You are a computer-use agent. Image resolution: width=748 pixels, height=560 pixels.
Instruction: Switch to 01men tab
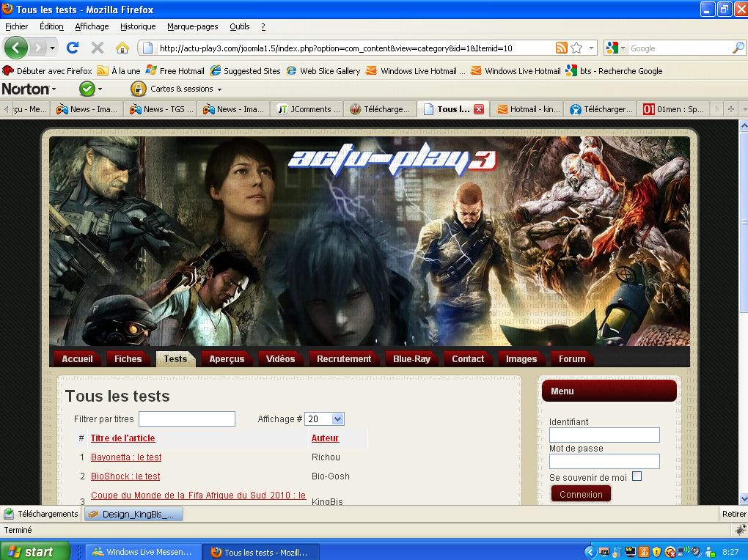[x=672, y=109]
